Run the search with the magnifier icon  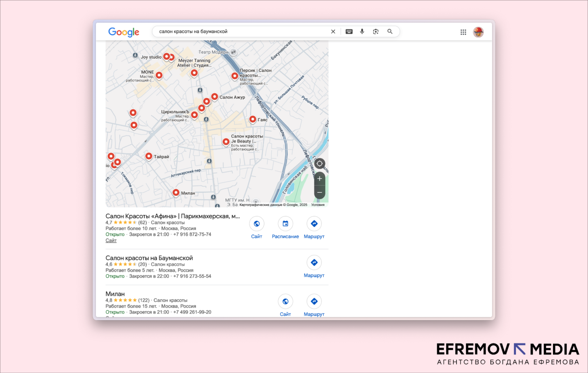tap(390, 32)
